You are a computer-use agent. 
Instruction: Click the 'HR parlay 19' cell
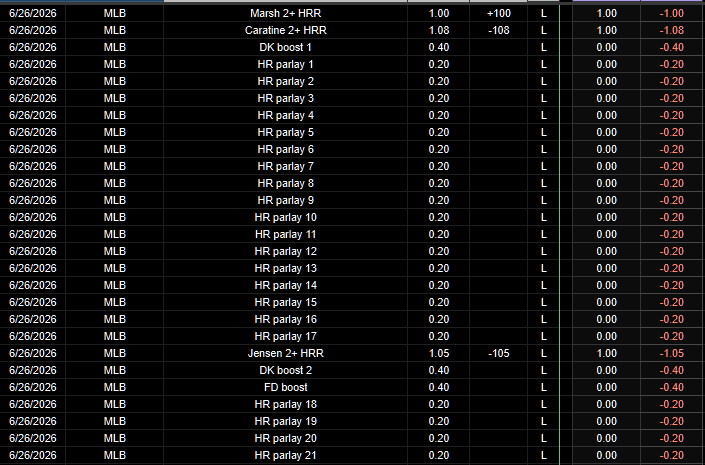(x=286, y=421)
